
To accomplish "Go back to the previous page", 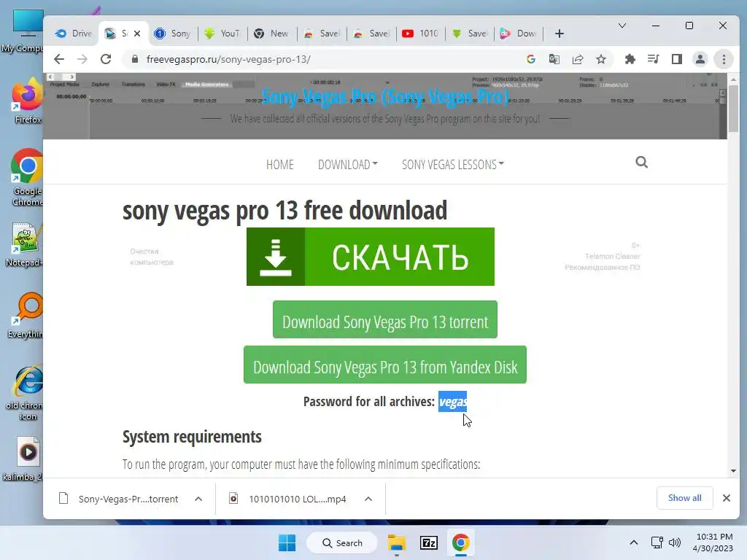I will coord(59,59).
